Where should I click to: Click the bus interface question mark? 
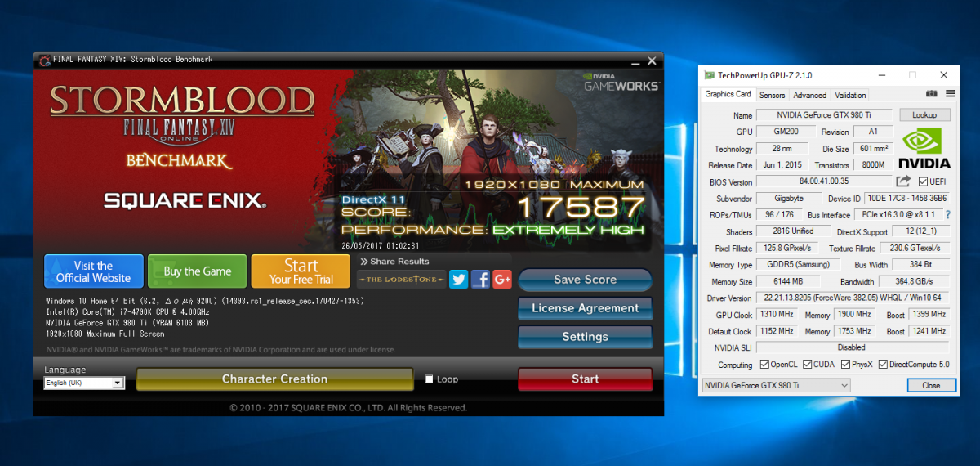tap(947, 215)
